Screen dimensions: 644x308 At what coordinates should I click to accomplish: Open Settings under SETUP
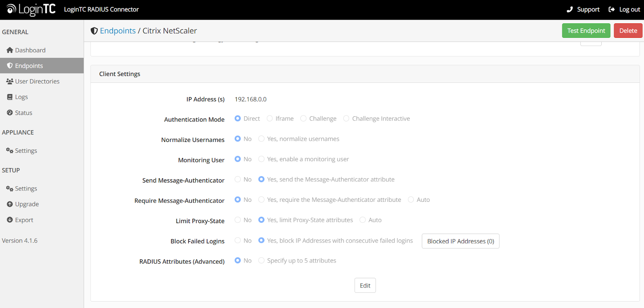(x=42, y=188)
